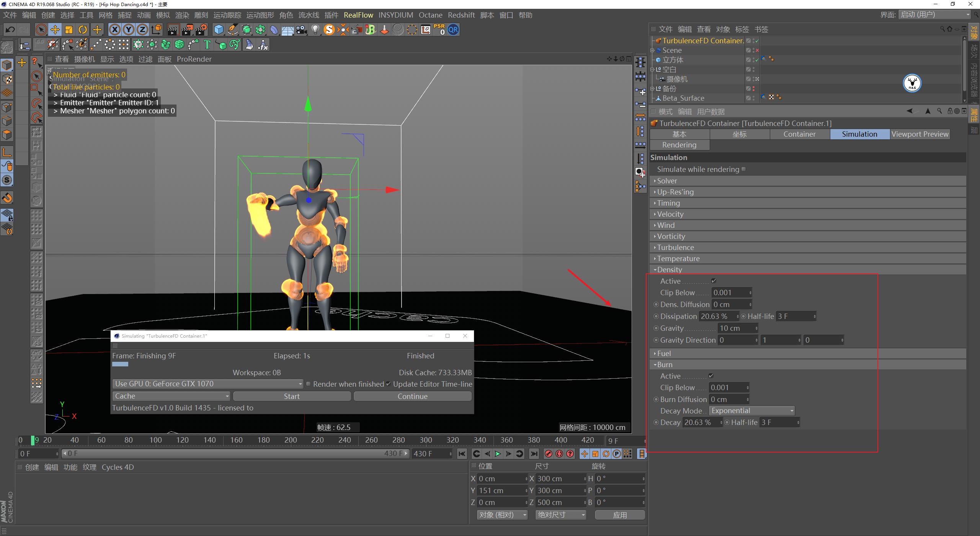Select the Move tool in the toolbar
The image size is (980, 536).
(x=55, y=29)
